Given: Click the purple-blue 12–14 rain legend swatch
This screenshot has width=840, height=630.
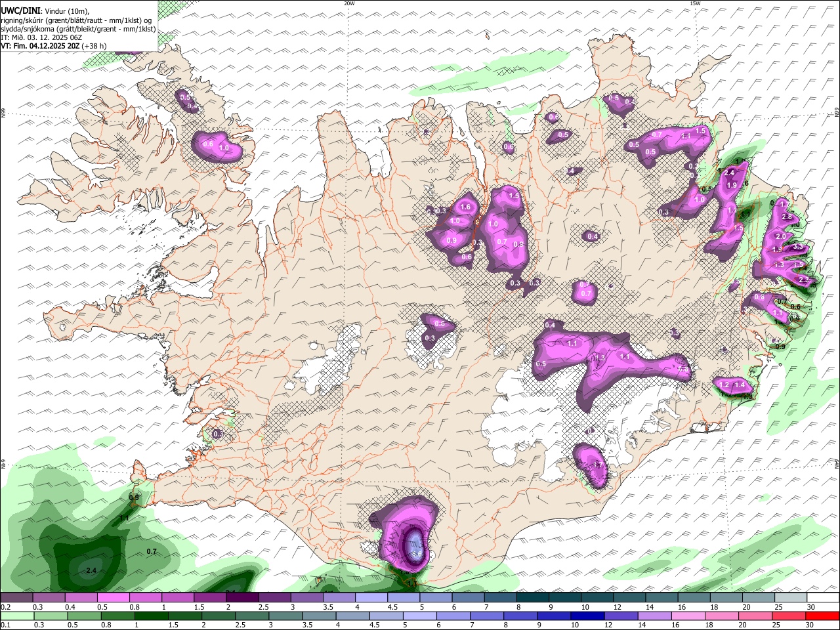Looking at the screenshot, I should (621, 616).
